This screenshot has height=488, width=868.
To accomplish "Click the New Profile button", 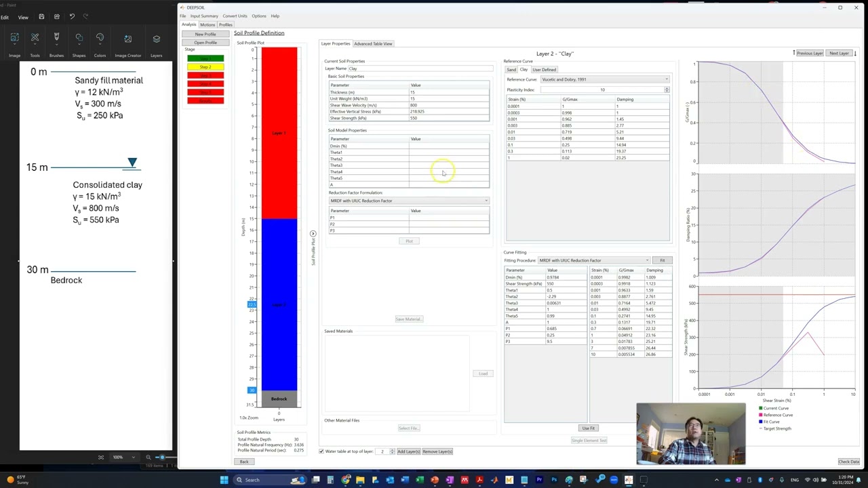I will (x=205, y=34).
